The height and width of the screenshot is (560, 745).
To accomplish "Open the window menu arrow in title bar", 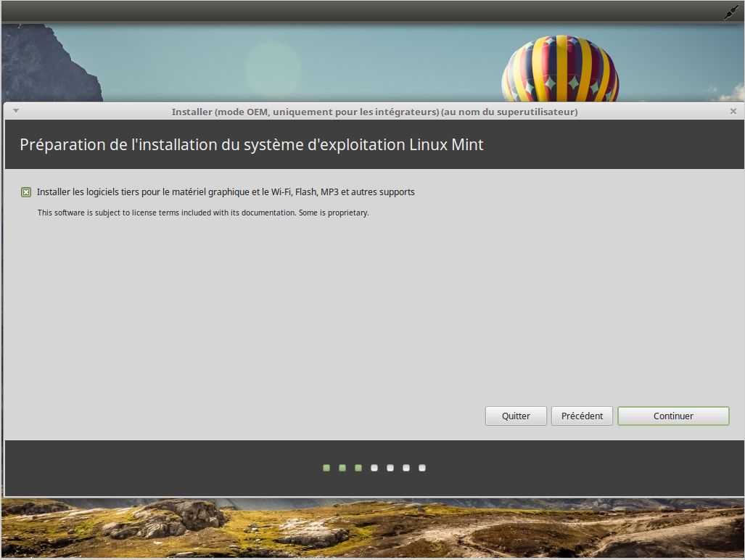I will pos(16,111).
